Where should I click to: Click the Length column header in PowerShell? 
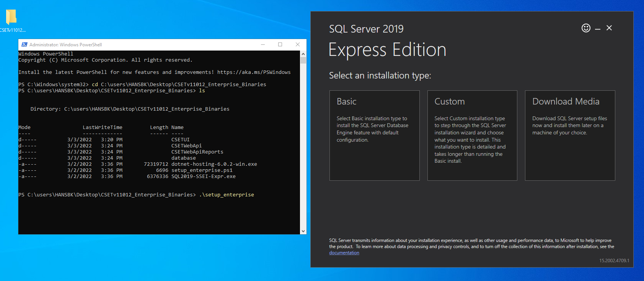159,127
